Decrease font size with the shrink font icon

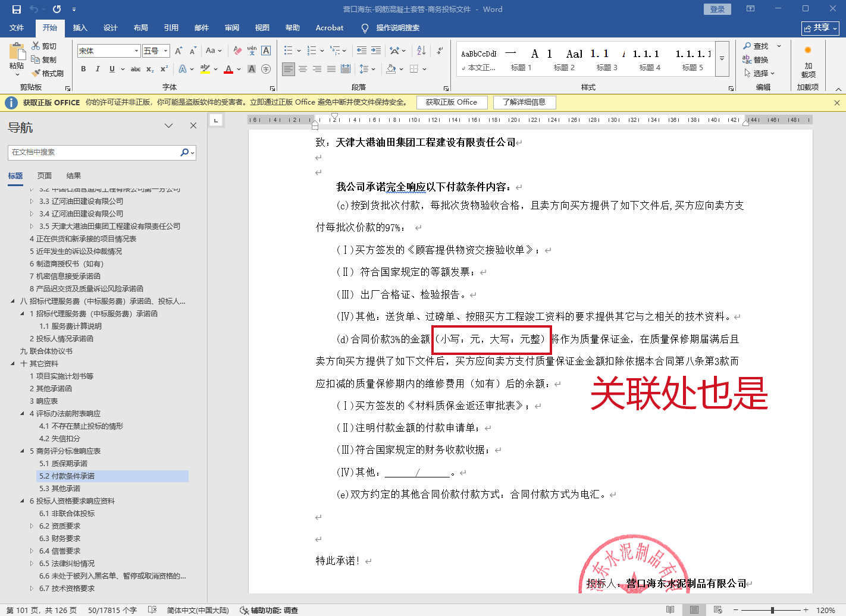click(193, 51)
